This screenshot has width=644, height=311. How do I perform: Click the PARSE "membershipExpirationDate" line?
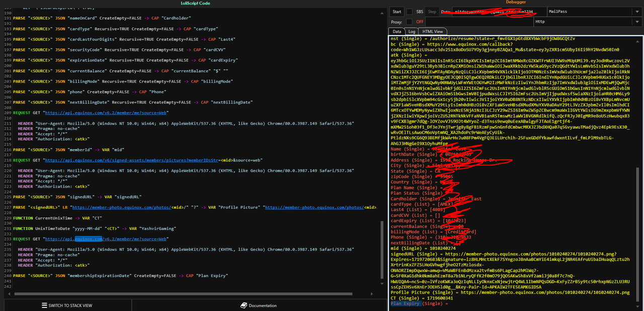pyautogui.click(x=120, y=275)
